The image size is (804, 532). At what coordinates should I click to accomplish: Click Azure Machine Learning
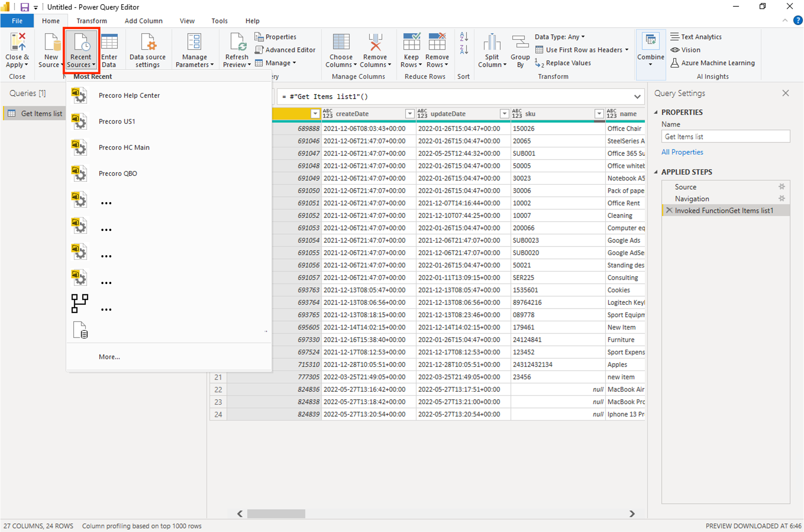pyautogui.click(x=712, y=63)
